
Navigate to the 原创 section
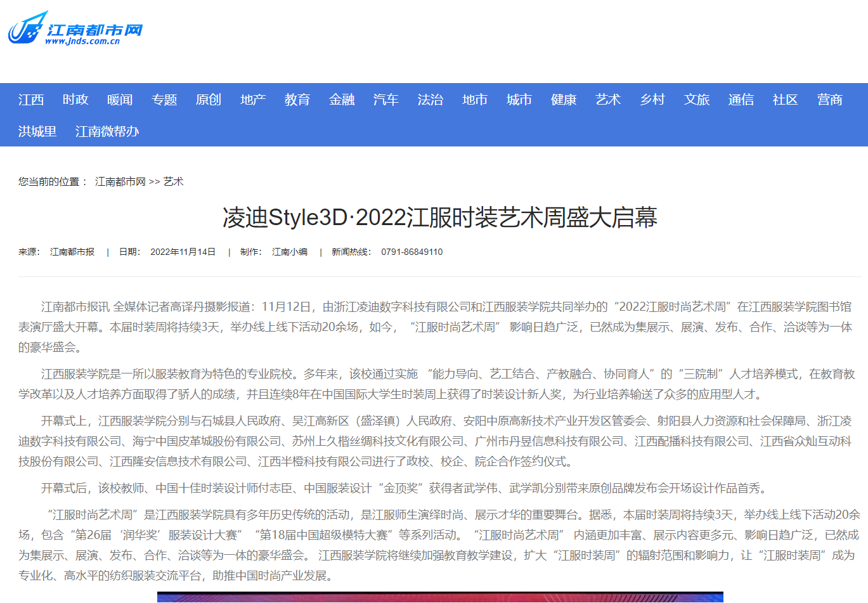click(x=209, y=100)
